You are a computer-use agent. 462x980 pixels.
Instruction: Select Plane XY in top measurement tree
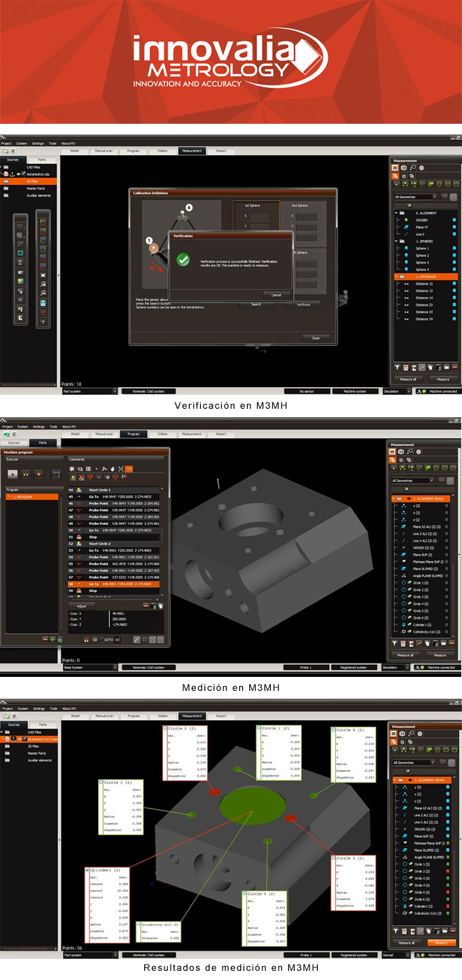tap(422, 227)
